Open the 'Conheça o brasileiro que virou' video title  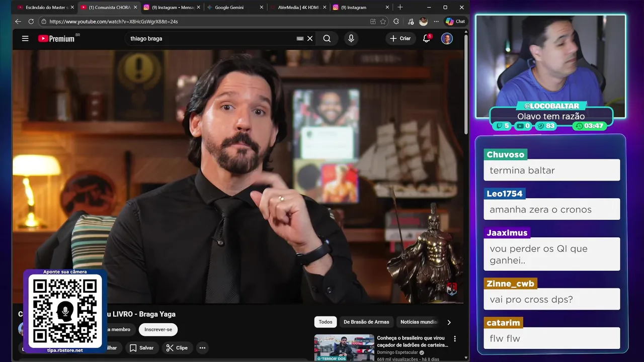tap(412, 341)
